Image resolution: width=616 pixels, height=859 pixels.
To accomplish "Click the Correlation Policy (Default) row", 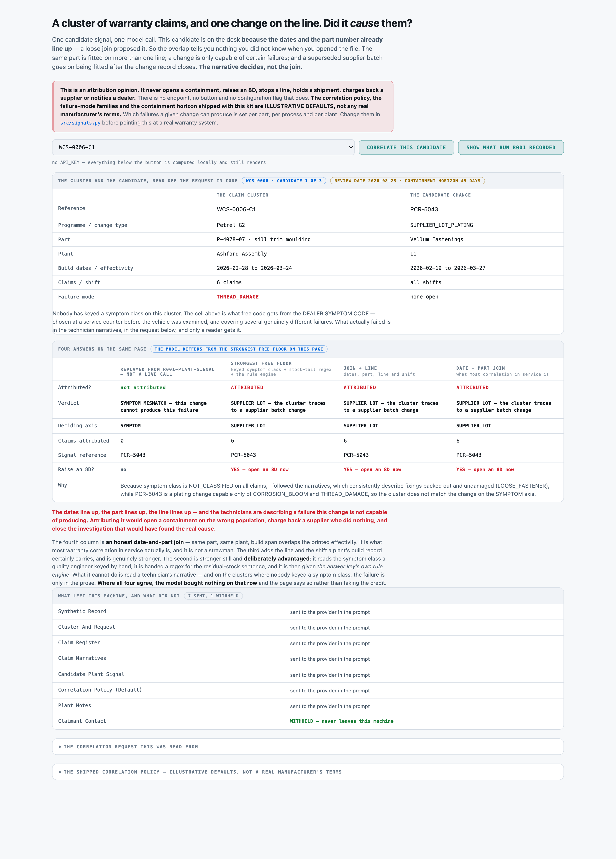I will coord(308,690).
